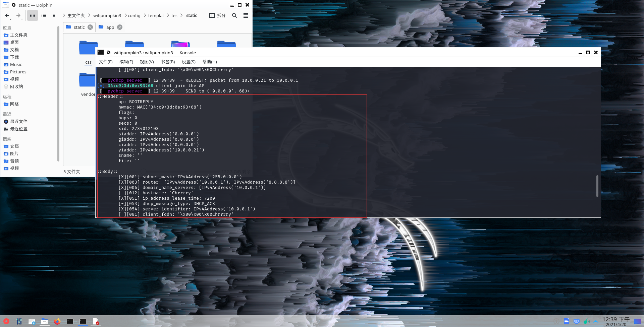Launch Firefox from the taskbar
Screen dimensions: 644x327
click(57, 321)
